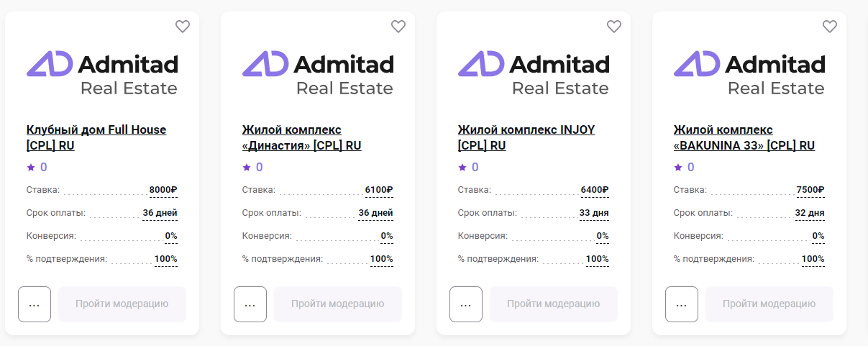
Task: Expand more options for «Династия» offer
Action: pyautogui.click(x=250, y=304)
